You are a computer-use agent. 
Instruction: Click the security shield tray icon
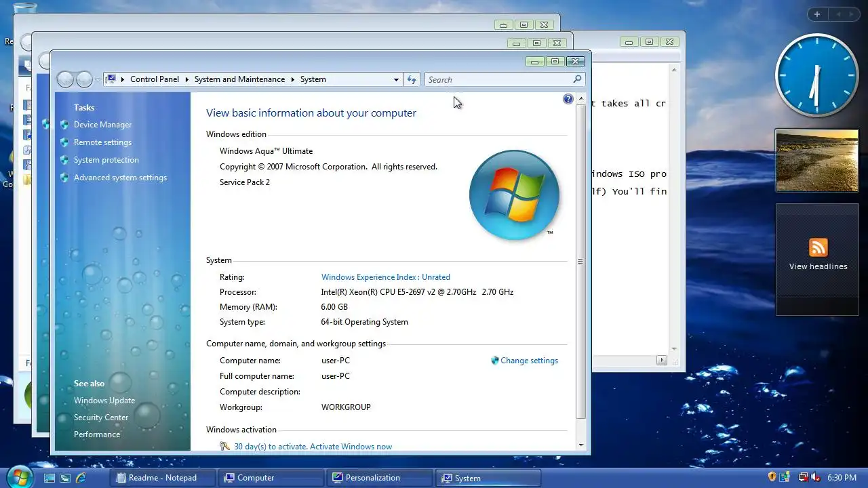pyautogui.click(x=772, y=477)
